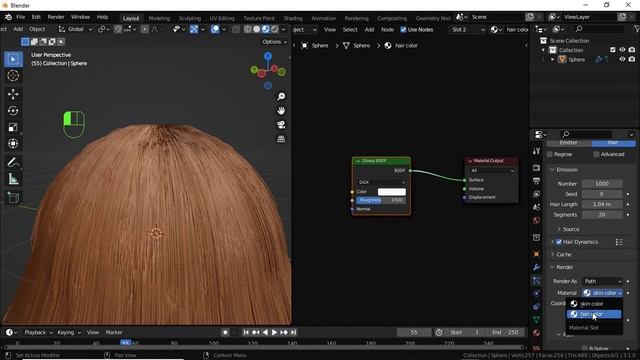Click the viewport zoom magnifier icon
This screenshot has width=640, height=360.
pos(281,96)
